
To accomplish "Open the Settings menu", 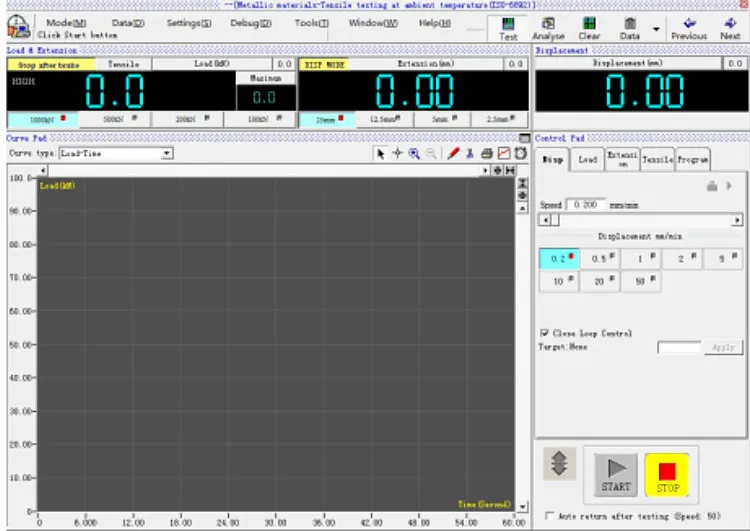I will coord(188,22).
